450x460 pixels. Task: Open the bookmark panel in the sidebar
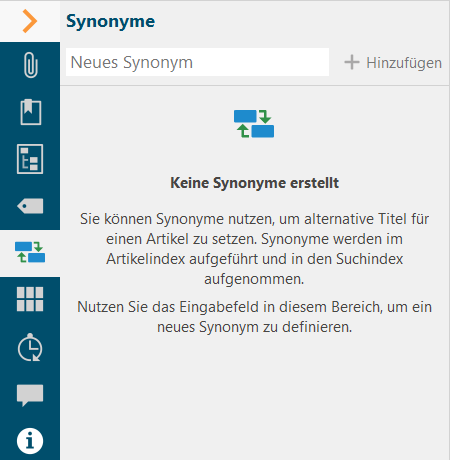click(x=30, y=112)
